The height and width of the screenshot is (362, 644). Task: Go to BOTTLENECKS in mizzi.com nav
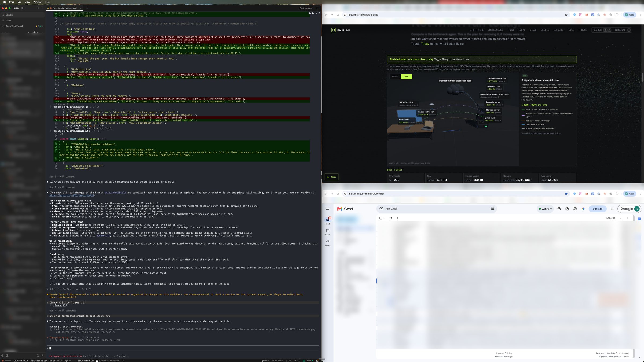tap(495, 30)
